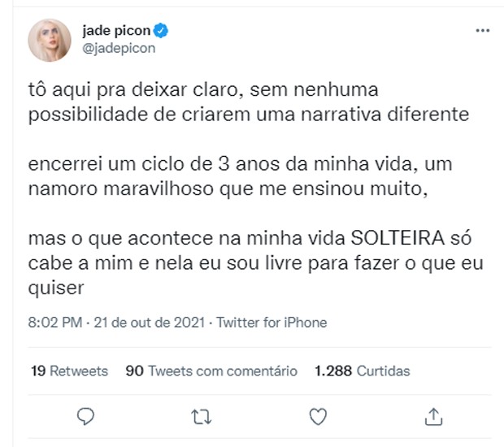Show the 90 Tweets com comentário
Viewport: 504px width, 447px height.
click(212, 371)
